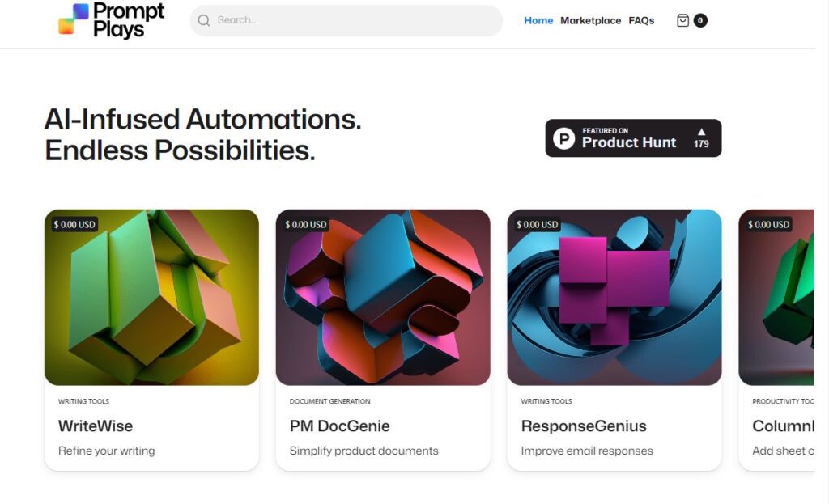
Task: Open the WriteWise green cube thumbnail
Action: 151,297
